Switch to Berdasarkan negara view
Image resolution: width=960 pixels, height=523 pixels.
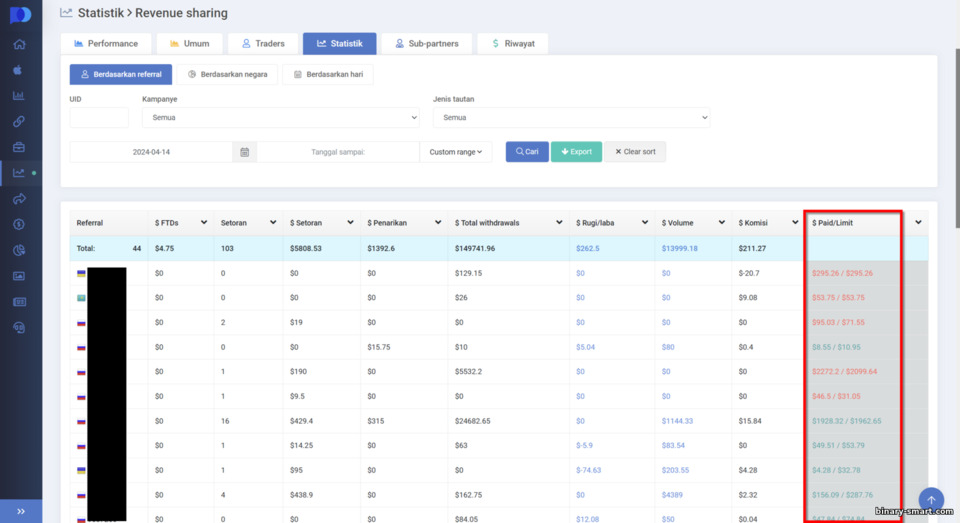tap(227, 74)
